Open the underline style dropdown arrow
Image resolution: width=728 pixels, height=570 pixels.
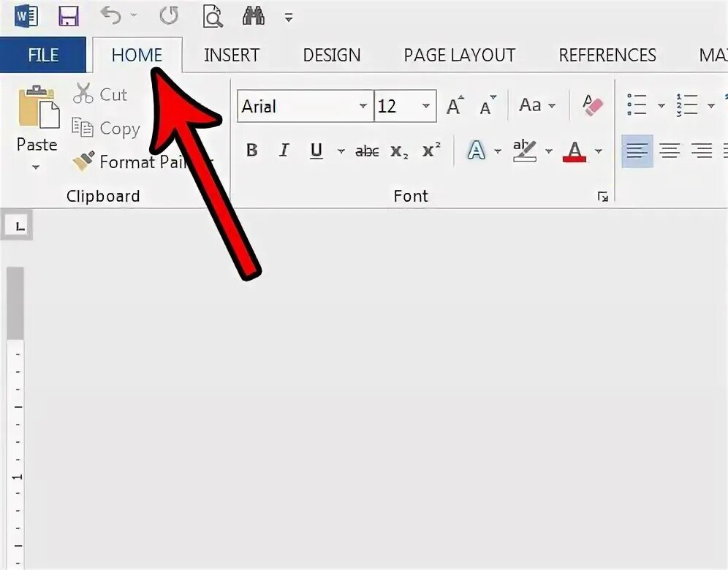click(x=341, y=151)
